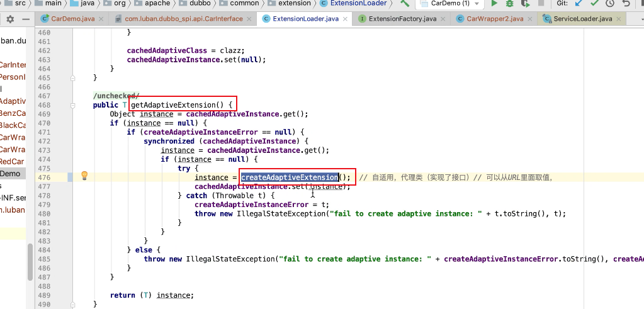Viewport: 644px width, 309px height.
Task: Click line number 476 in the gutter
Action: (43, 177)
